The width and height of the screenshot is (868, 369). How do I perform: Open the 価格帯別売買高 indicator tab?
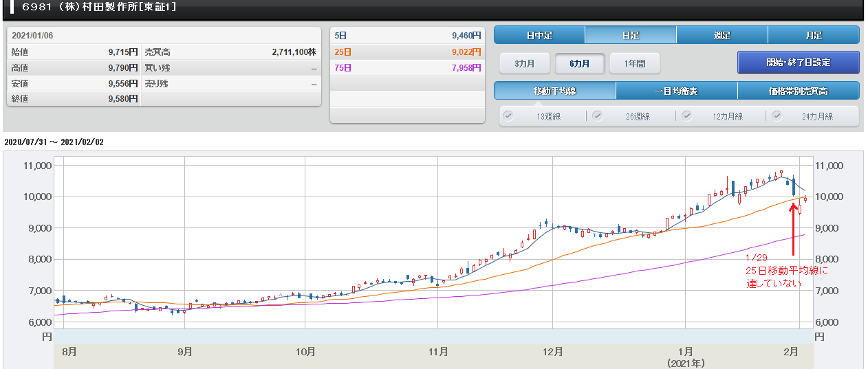(798, 91)
